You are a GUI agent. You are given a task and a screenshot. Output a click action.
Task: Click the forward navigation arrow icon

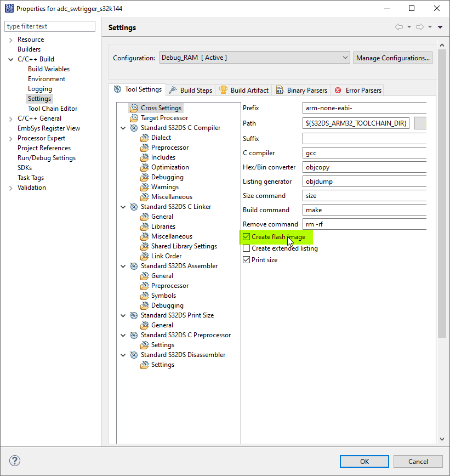pyautogui.click(x=420, y=27)
